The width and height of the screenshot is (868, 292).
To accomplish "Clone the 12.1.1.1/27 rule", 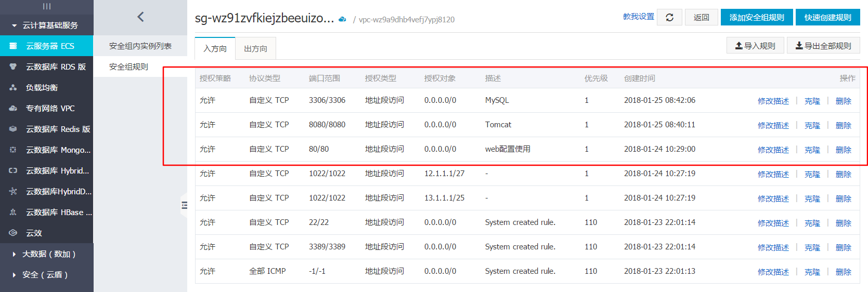I will (812, 174).
